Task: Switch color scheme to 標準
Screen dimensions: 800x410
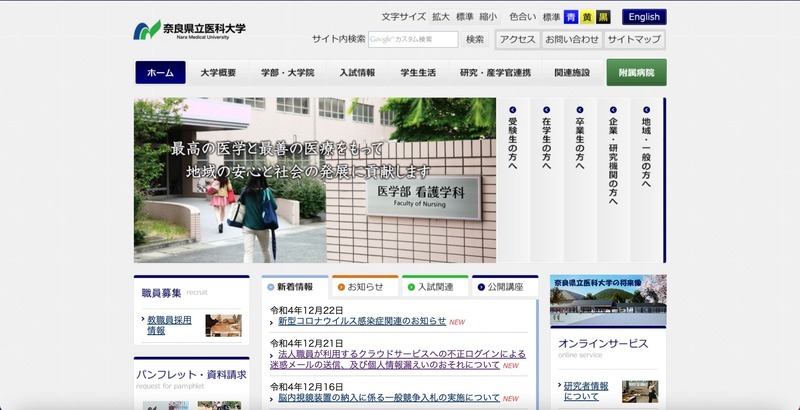Action: pos(552,17)
